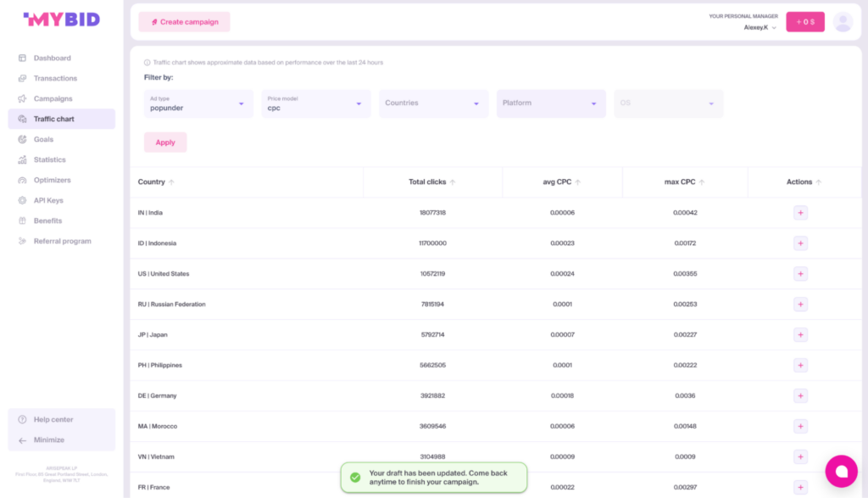Image resolution: width=868 pixels, height=498 pixels.
Task: Select Traffic chart in sidebar
Action: [x=61, y=119]
